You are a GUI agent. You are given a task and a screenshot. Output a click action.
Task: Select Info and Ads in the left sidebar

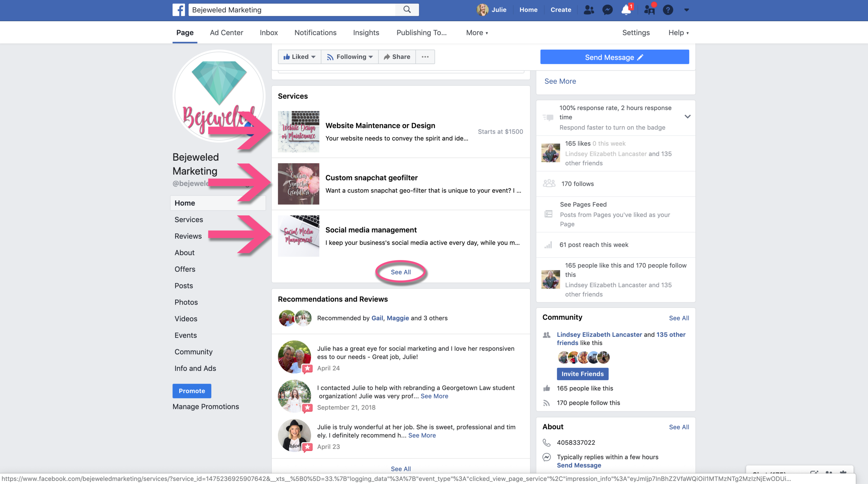point(195,368)
